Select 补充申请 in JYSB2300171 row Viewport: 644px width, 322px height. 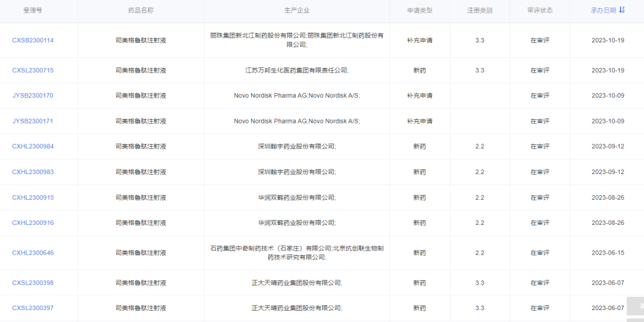(419, 121)
